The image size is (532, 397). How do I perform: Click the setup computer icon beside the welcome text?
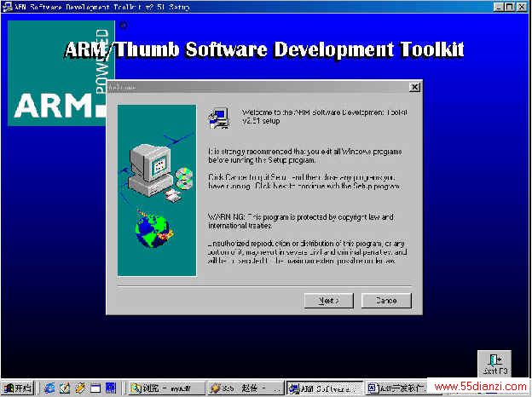click(219, 118)
